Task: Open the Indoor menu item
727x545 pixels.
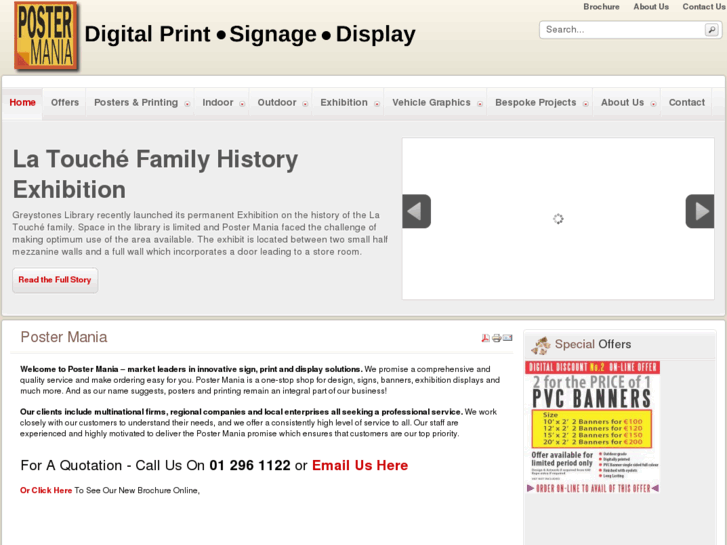Action: [x=217, y=103]
